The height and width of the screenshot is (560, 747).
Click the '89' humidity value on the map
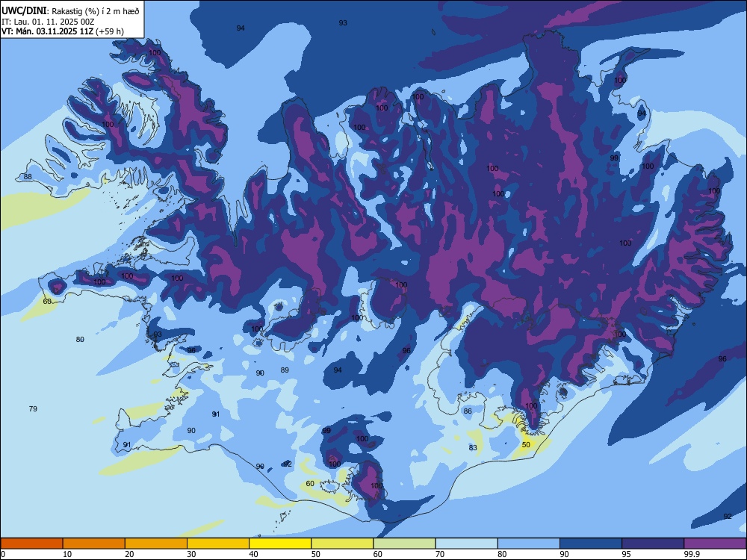click(285, 370)
